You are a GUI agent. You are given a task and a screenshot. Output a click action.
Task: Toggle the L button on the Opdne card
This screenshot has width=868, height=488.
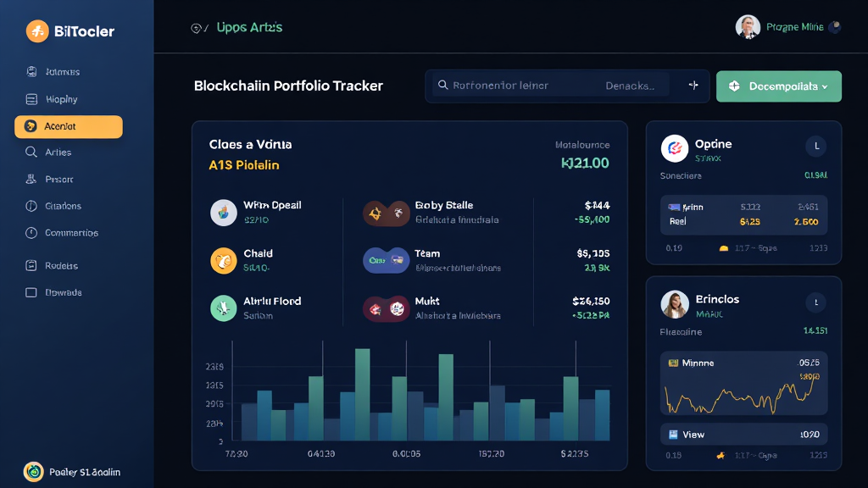tap(815, 147)
